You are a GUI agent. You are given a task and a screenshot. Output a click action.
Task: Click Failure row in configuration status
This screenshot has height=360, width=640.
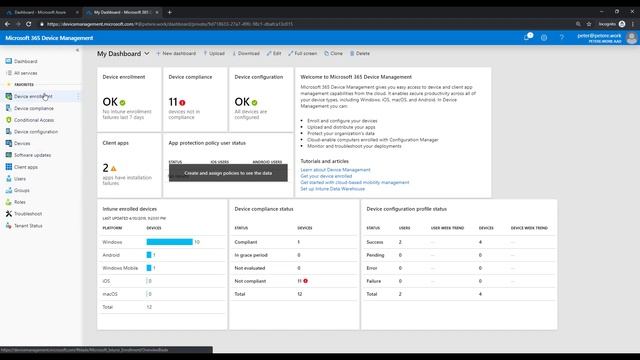(x=459, y=281)
